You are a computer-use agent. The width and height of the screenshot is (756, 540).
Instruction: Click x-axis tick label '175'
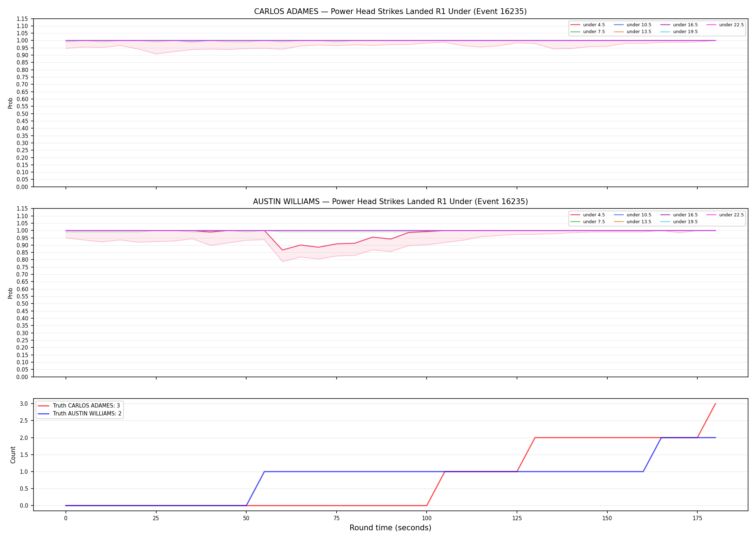pyautogui.click(x=697, y=518)
